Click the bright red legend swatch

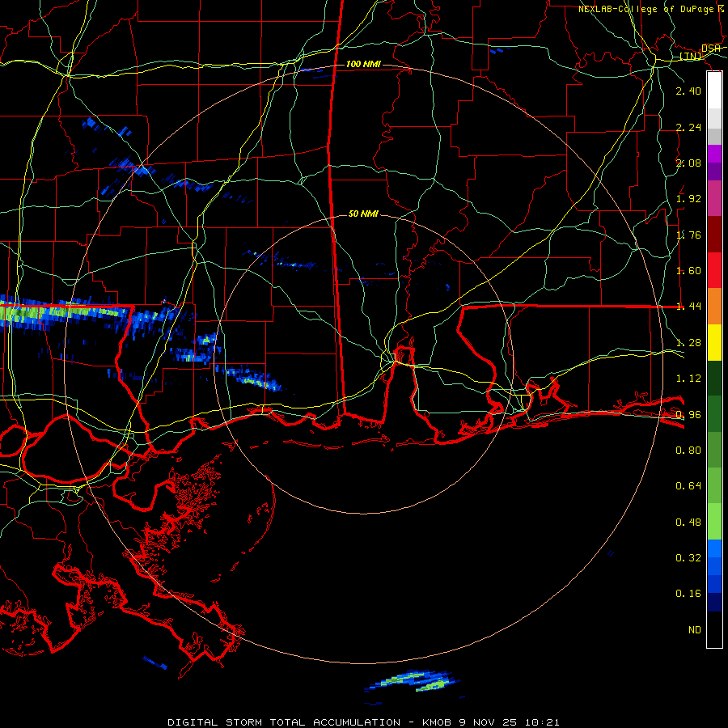[714, 270]
